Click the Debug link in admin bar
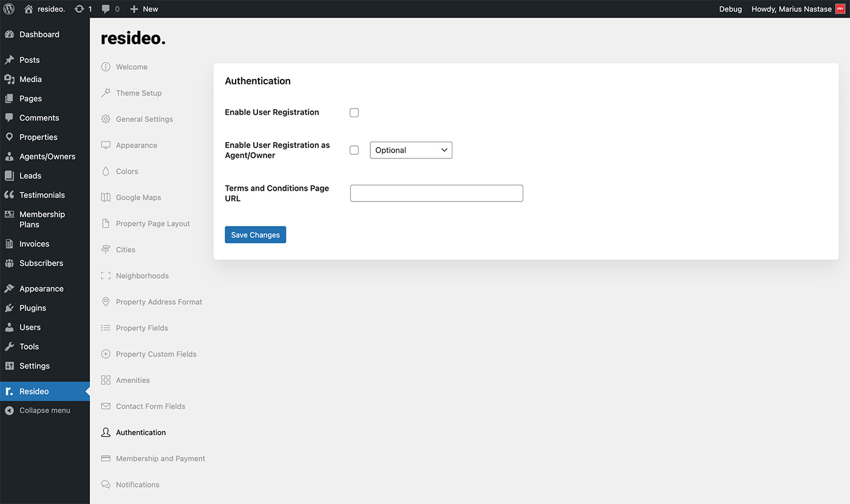 (x=730, y=9)
